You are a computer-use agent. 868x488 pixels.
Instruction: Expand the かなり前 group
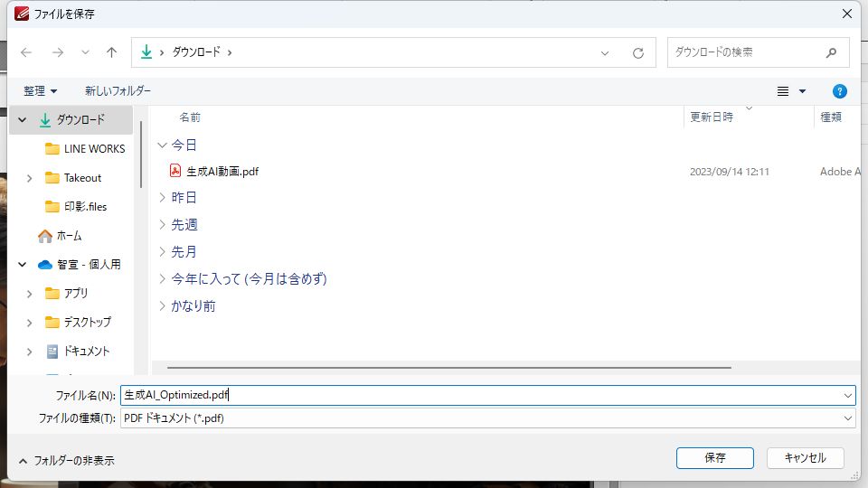click(x=162, y=305)
